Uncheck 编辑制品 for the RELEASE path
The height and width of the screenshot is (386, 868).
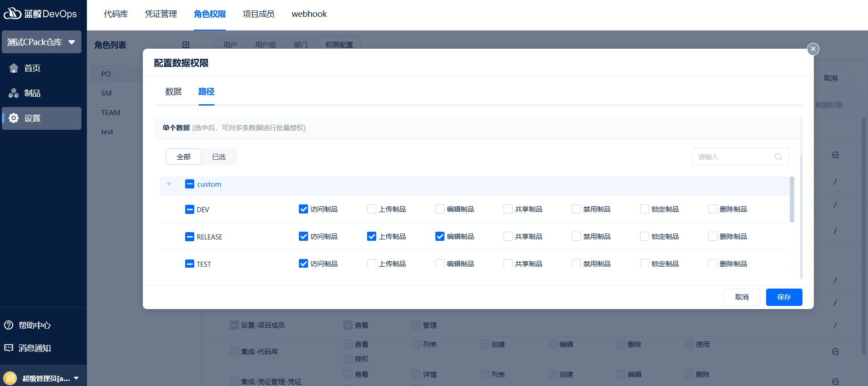(440, 236)
